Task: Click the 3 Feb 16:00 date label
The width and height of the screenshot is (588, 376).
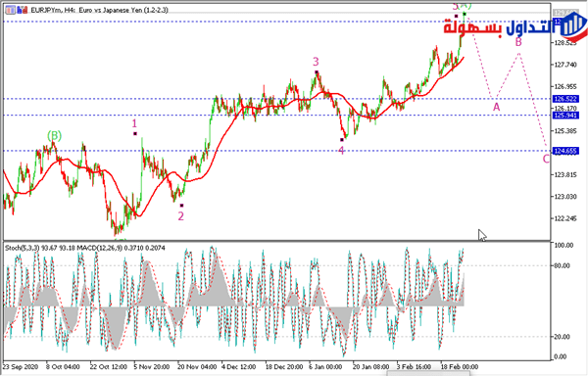Action: pos(414,366)
